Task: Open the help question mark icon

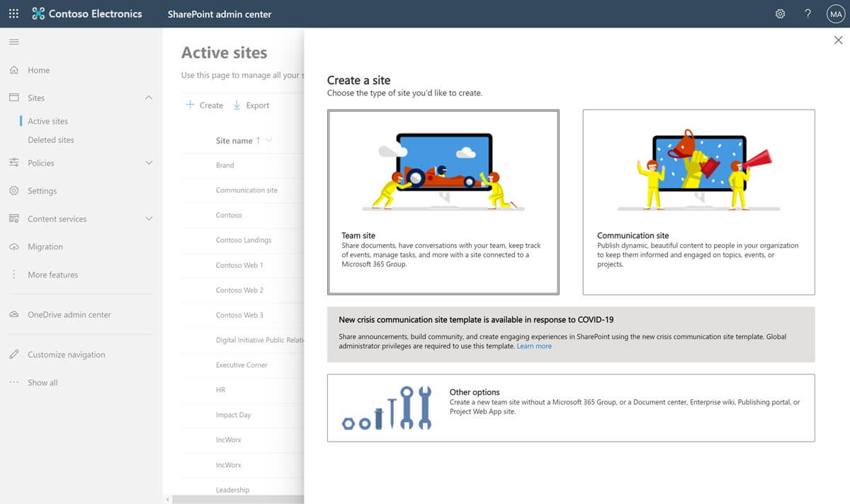Action: (807, 13)
